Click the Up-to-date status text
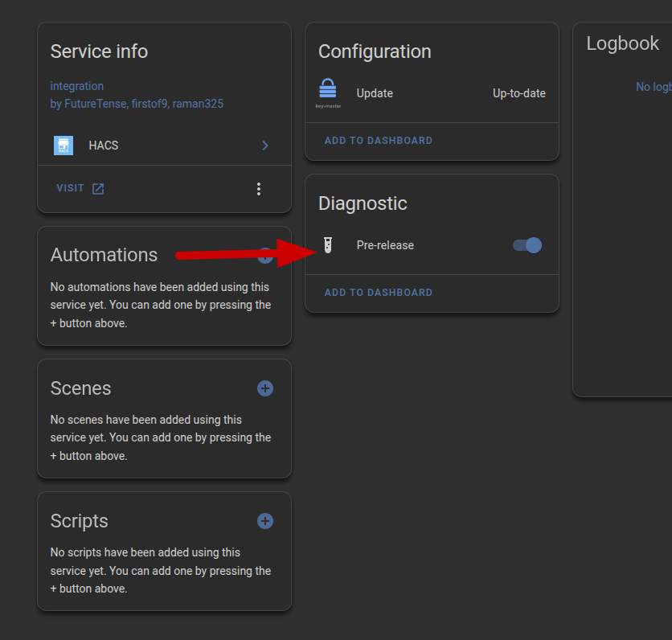This screenshot has width=672, height=640. [518, 93]
